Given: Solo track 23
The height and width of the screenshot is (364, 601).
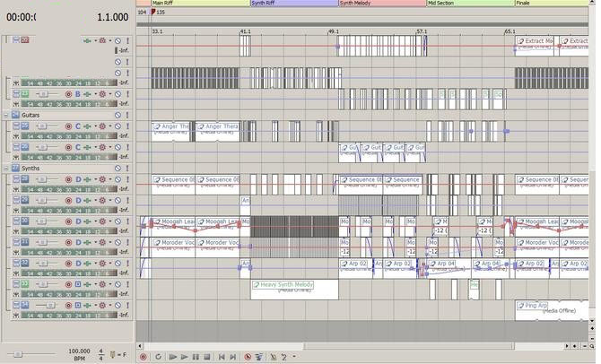Looking at the screenshot, I should coord(127,94).
